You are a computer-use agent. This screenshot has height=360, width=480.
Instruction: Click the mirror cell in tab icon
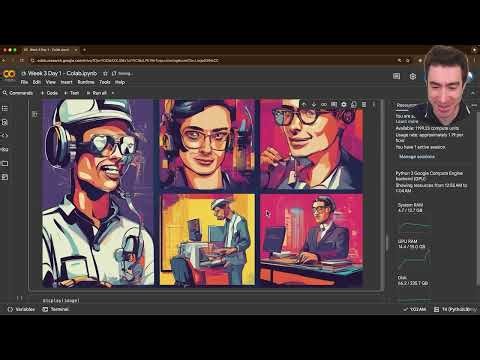[354, 104]
